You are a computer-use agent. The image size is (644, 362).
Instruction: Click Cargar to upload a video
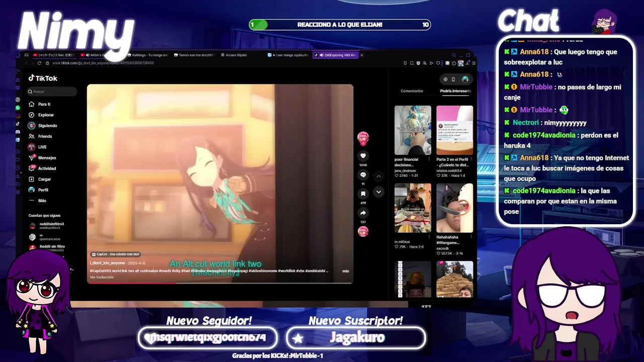[x=40, y=179]
